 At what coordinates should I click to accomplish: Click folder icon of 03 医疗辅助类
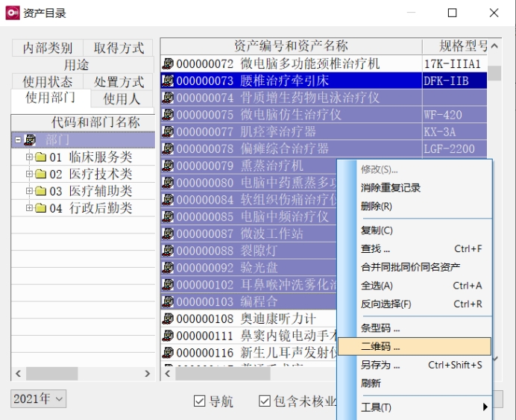click(x=40, y=191)
